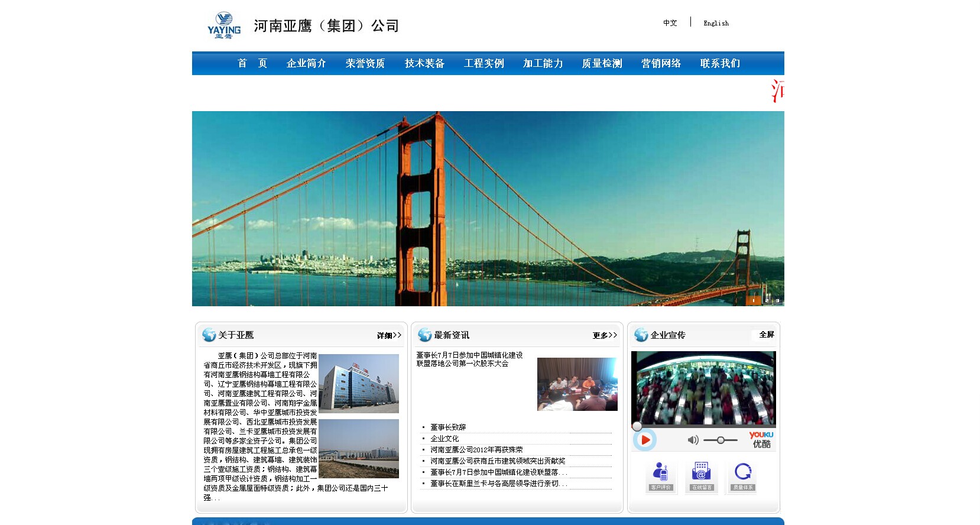Click the video progress bar handle

637,426
